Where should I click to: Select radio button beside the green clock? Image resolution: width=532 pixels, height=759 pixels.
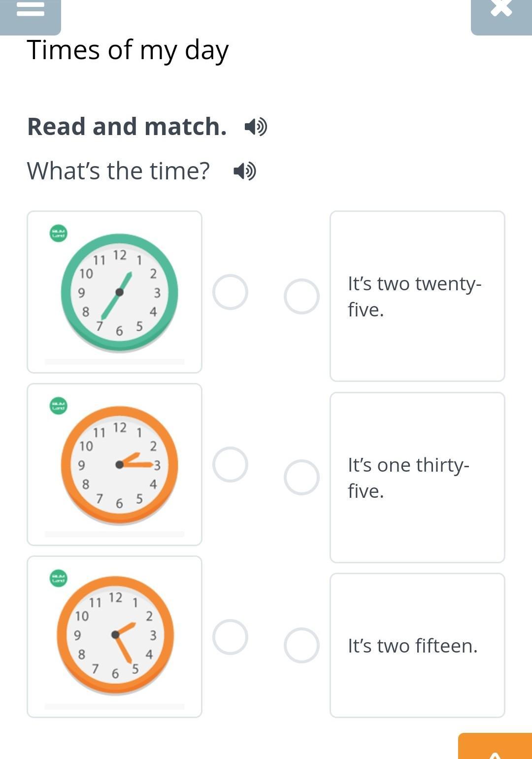coord(230,292)
